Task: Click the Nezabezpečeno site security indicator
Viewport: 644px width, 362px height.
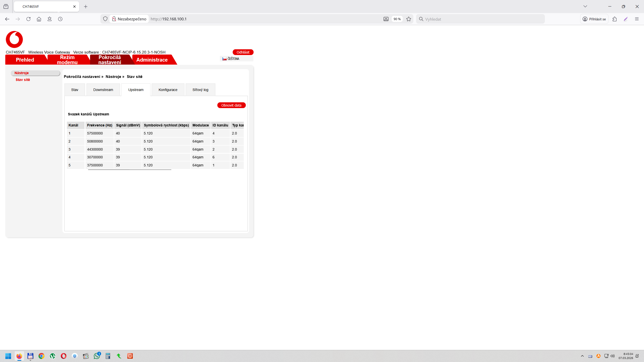Action: 129,19
